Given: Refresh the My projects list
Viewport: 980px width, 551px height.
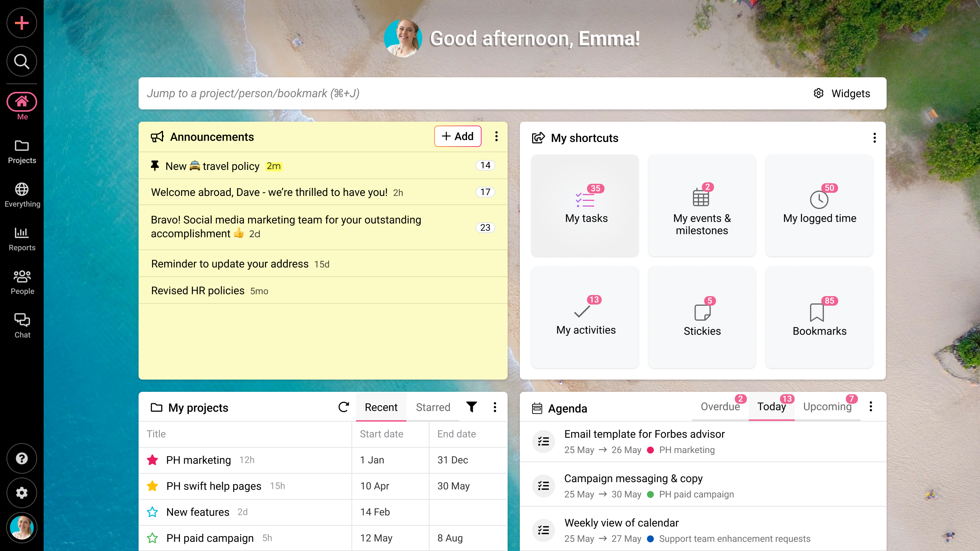Looking at the screenshot, I should coord(343,407).
